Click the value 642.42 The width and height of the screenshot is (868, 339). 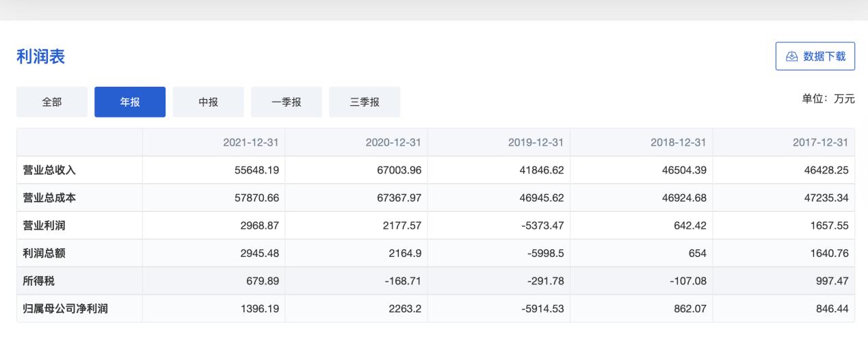coord(689,226)
